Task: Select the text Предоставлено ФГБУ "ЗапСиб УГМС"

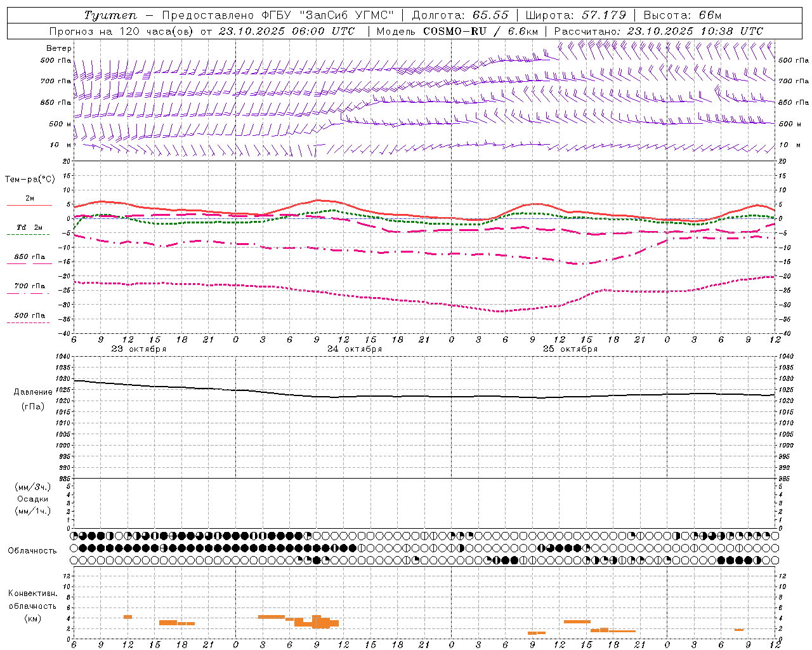Action: pyautogui.click(x=278, y=15)
